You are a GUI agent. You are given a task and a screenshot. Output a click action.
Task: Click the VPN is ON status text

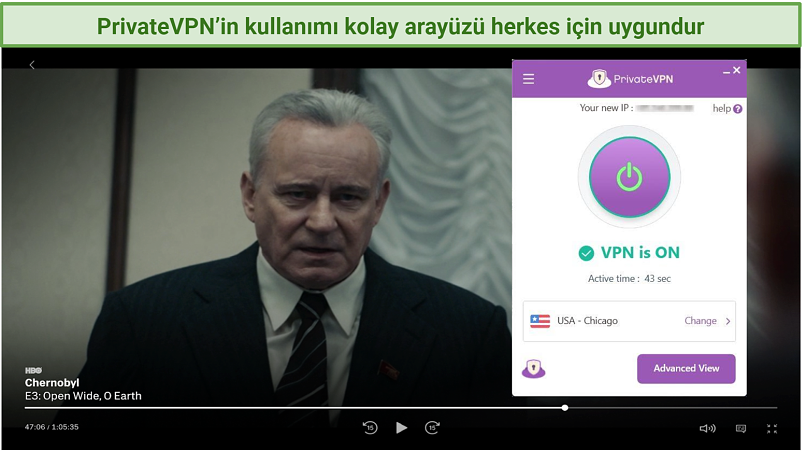[640, 252]
